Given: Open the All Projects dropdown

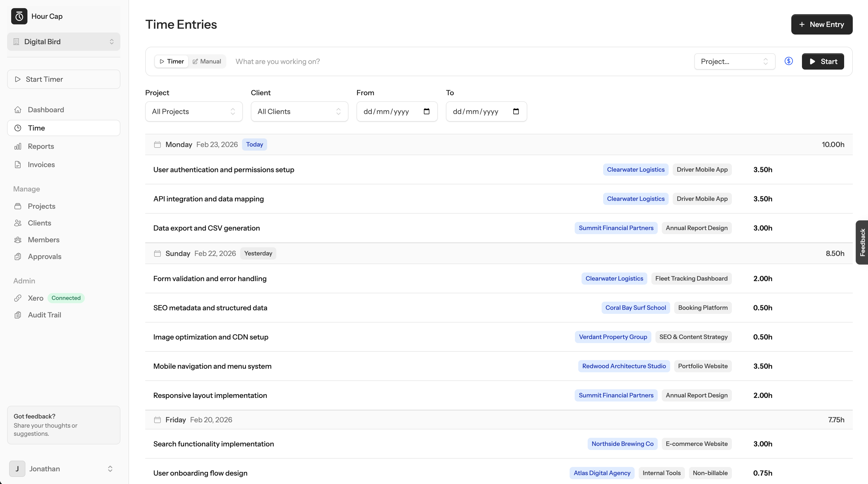Looking at the screenshot, I should pos(194,111).
